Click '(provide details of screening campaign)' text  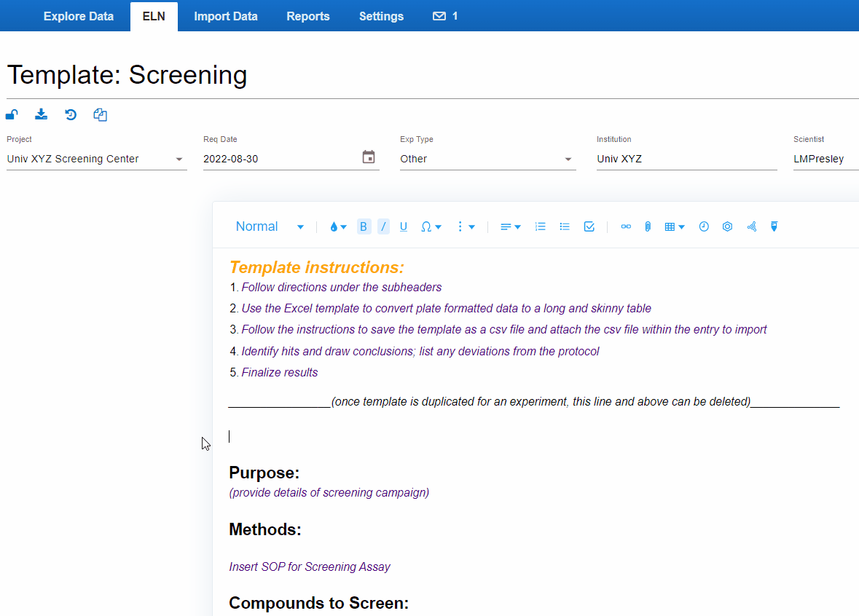pyautogui.click(x=329, y=493)
